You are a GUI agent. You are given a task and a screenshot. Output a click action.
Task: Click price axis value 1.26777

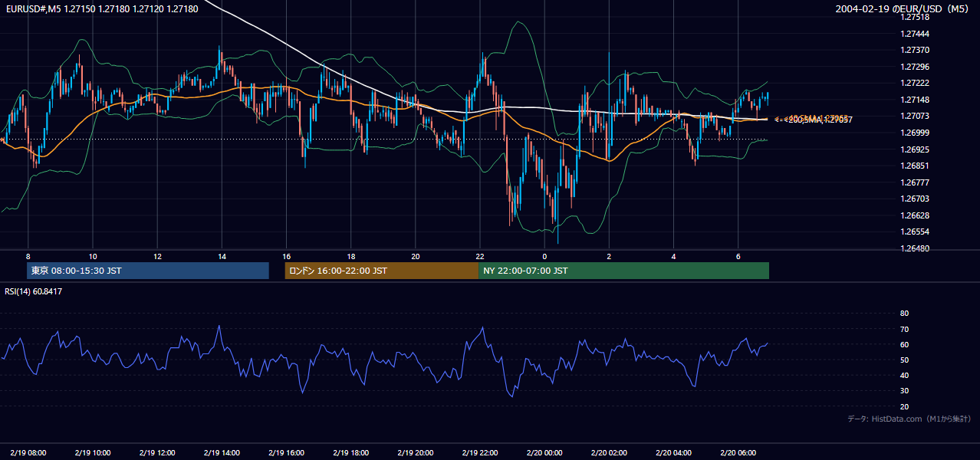[916, 182]
